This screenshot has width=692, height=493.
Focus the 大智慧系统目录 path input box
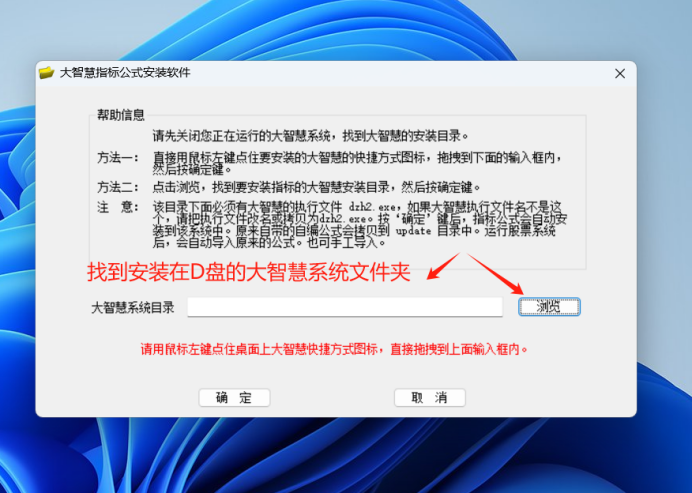pyautogui.click(x=344, y=307)
